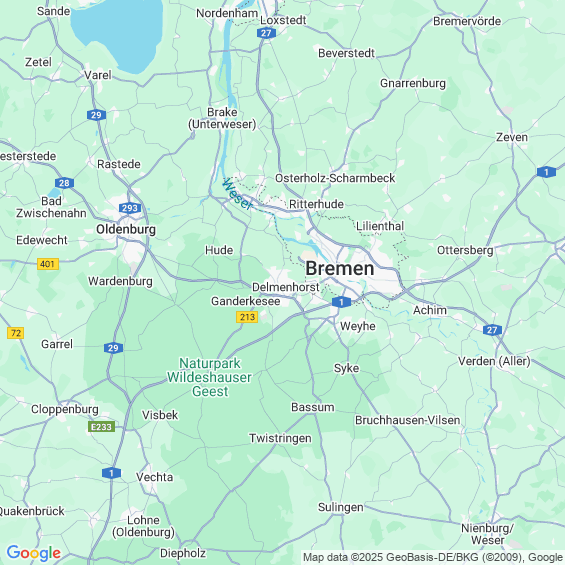Click the yellow 72 road shield
This screenshot has height=565, width=565.
click(16, 333)
